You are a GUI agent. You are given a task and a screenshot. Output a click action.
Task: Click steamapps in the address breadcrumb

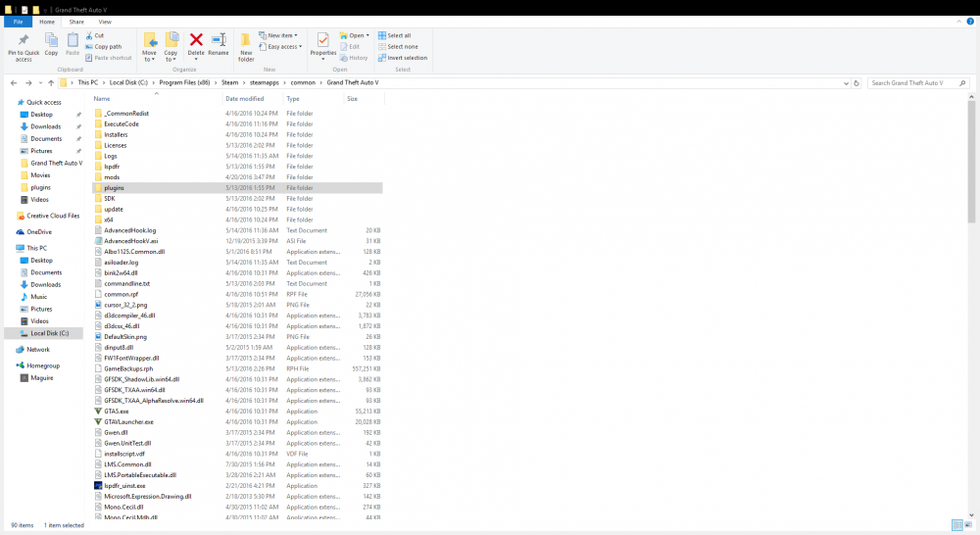click(x=265, y=82)
